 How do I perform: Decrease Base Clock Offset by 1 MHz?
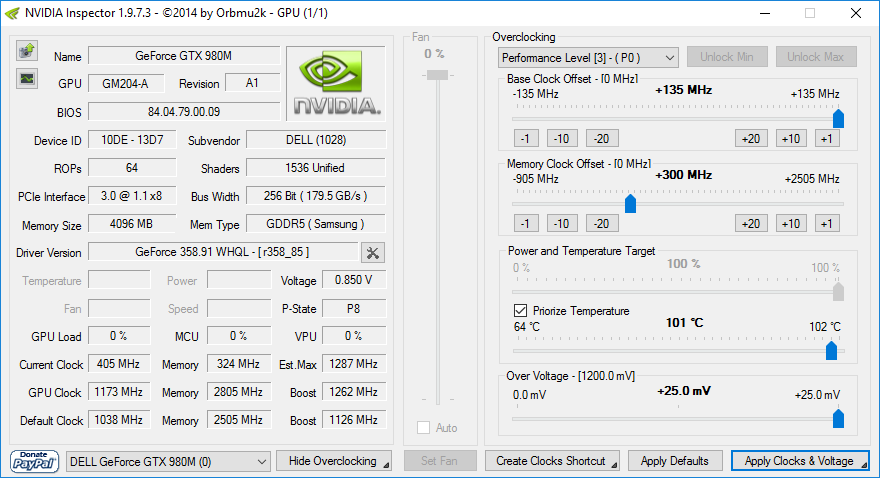tap(526, 139)
